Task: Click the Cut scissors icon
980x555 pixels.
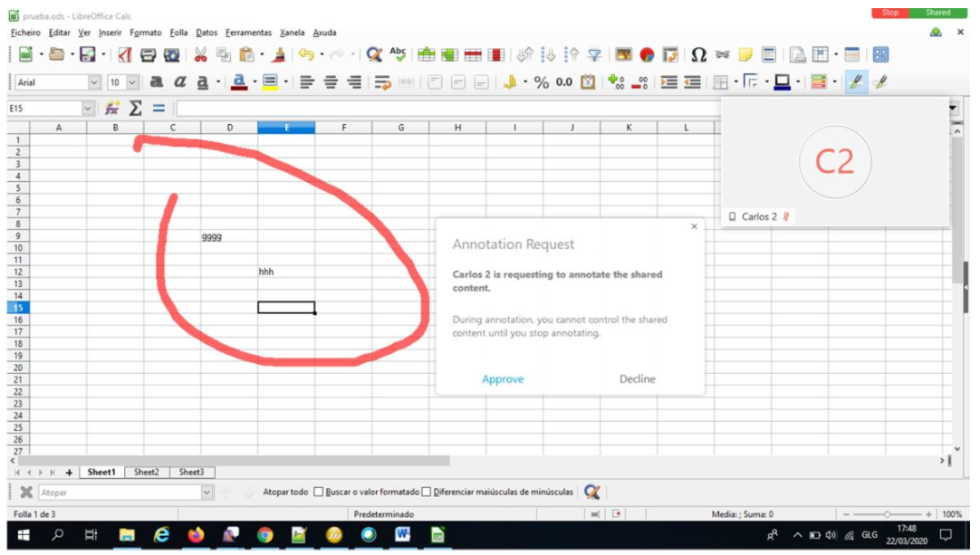Action: click(x=201, y=55)
